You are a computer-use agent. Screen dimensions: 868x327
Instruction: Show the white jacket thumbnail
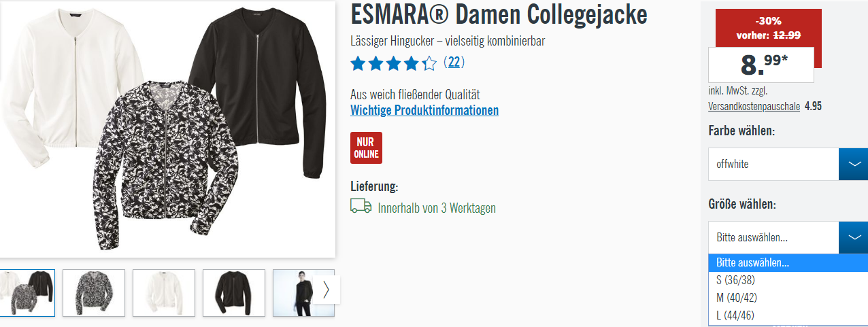164,293
